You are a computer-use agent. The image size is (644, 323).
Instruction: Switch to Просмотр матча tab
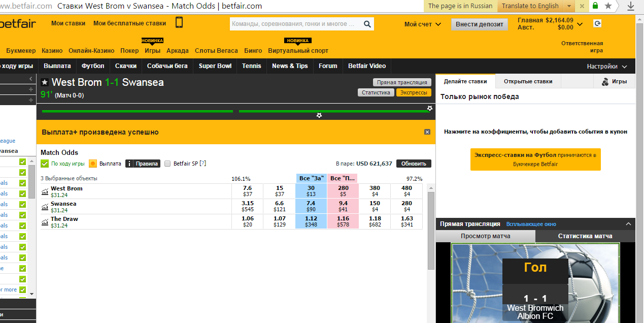tap(486, 236)
